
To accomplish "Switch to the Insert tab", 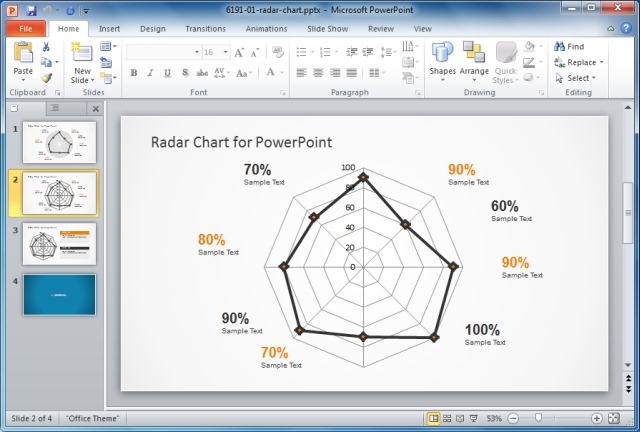I will point(109,29).
